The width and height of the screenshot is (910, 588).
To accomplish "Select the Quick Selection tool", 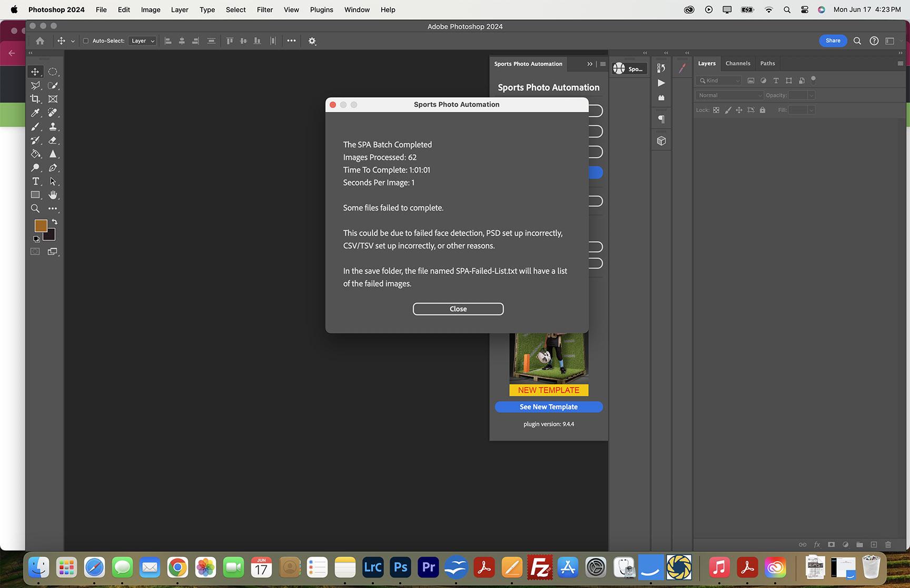I will [x=53, y=85].
